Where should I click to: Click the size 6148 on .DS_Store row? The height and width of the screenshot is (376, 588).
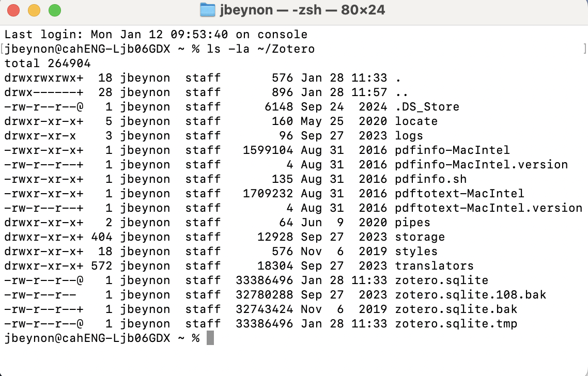coord(279,107)
